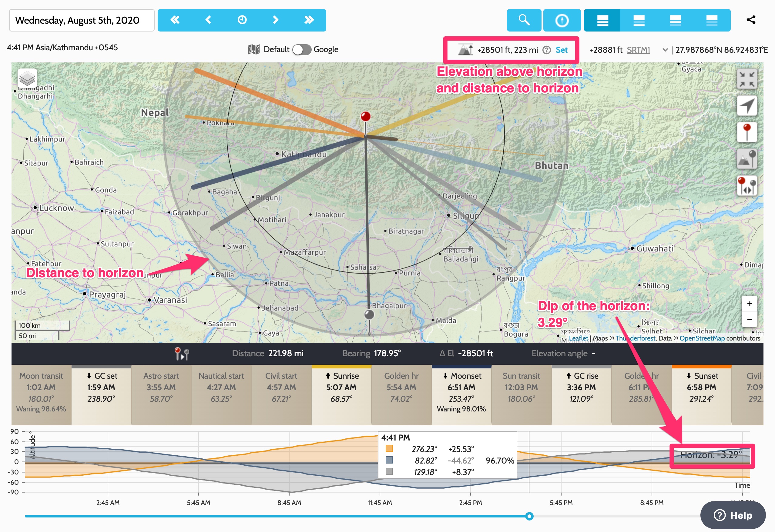Viewport: 775px width, 532px height.
Task: Open the Help button
Action: 733,515
